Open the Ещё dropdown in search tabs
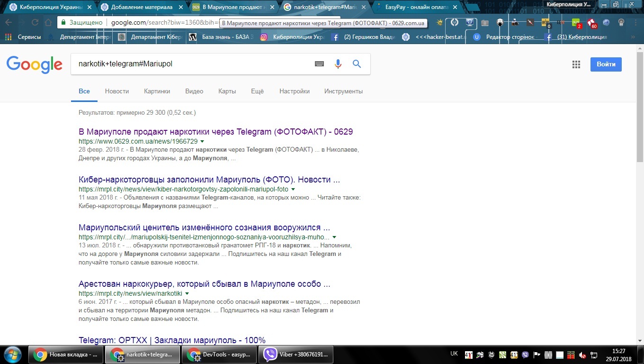This screenshot has width=644, height=364. coord(257,91)
